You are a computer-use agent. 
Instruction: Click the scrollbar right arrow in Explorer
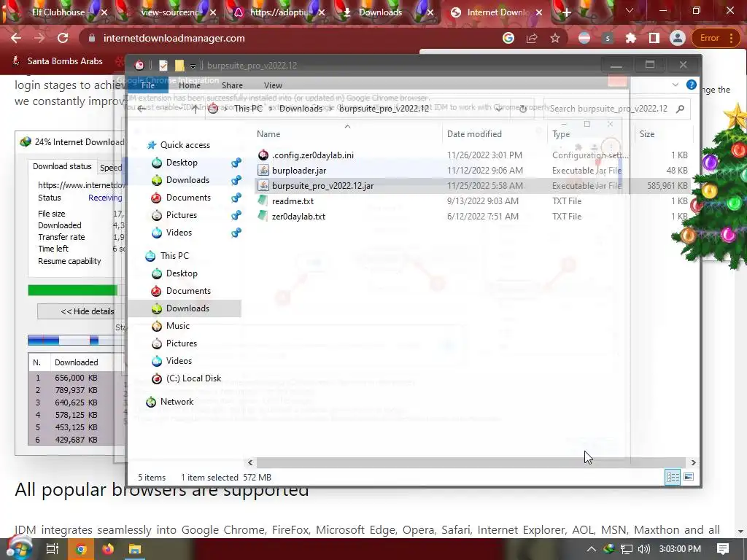click(693, 462)
